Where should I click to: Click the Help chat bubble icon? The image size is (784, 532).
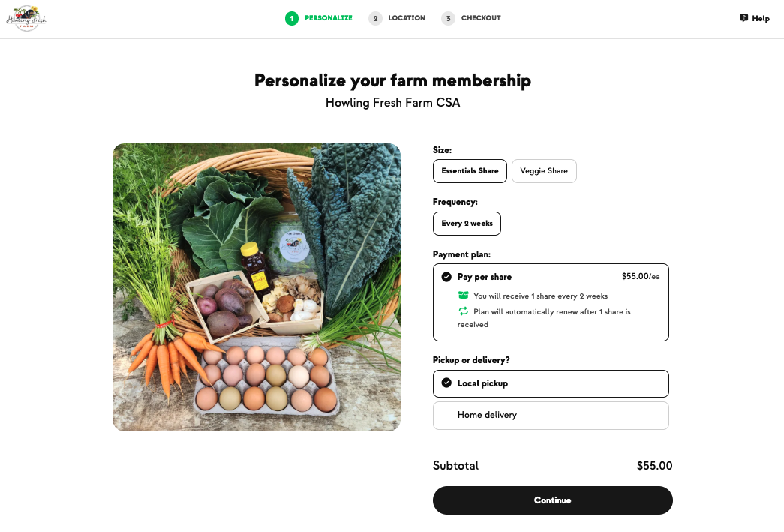pyautogui.click(x=744, y=18)
